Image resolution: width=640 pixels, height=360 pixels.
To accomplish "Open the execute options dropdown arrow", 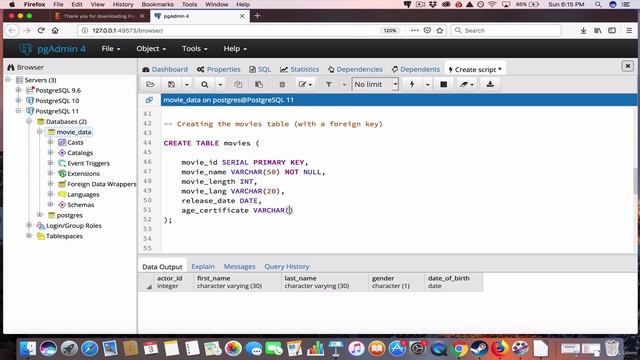I will (427, 84).
